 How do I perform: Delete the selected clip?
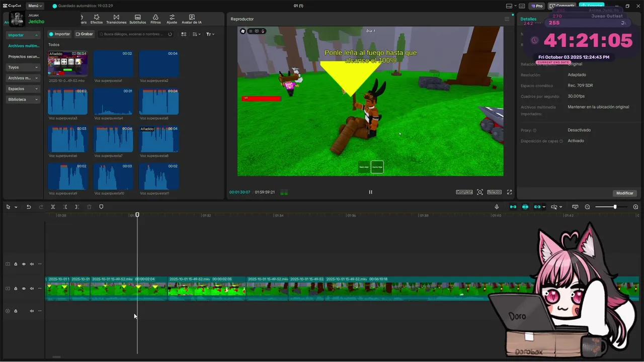tap(89, 207)
